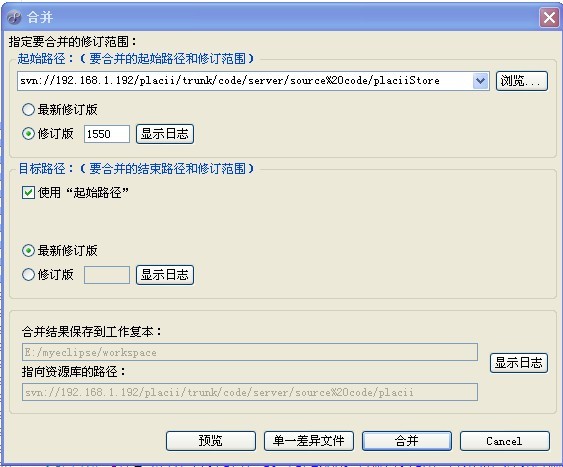Click the 浏览... browse button
This screenshot has height=467, width=563.
(x=522, y=81)
